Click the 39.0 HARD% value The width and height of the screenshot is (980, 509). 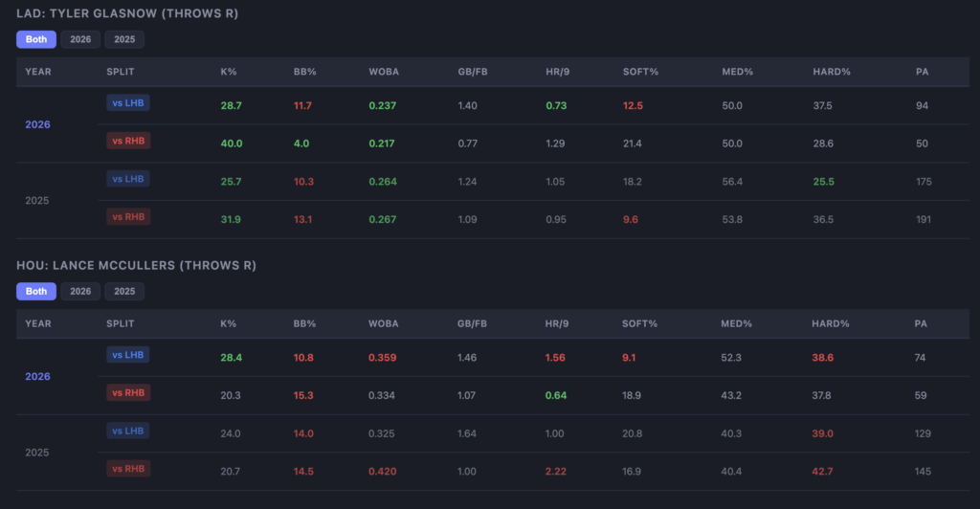pyautogui.click(x=822, y=433)
